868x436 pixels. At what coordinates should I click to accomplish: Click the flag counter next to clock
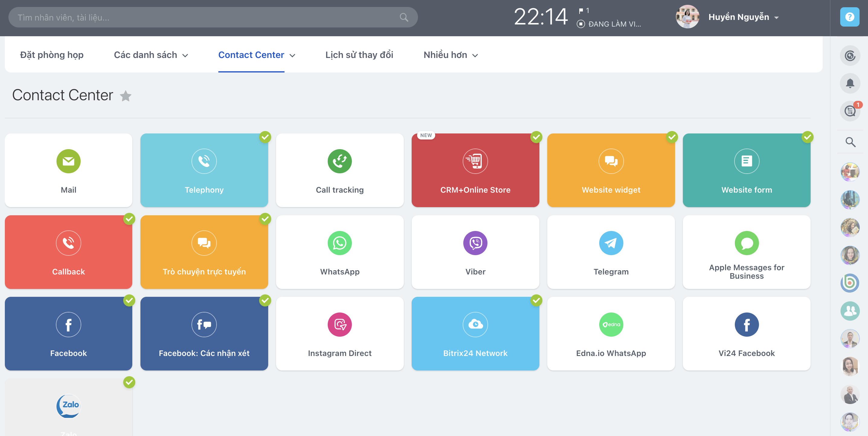583,11
